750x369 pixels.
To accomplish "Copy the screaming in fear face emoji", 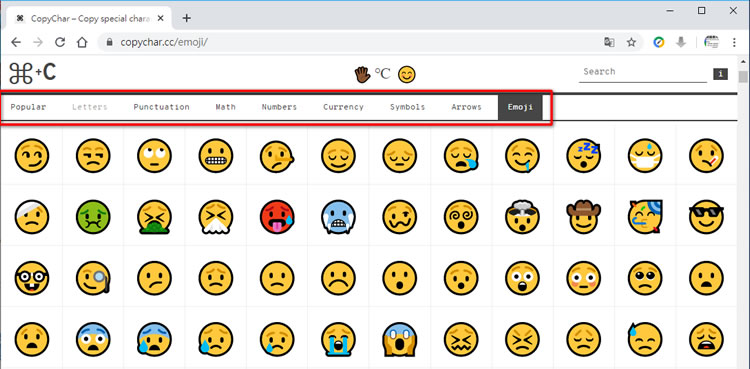I will (x=400, y=339).
